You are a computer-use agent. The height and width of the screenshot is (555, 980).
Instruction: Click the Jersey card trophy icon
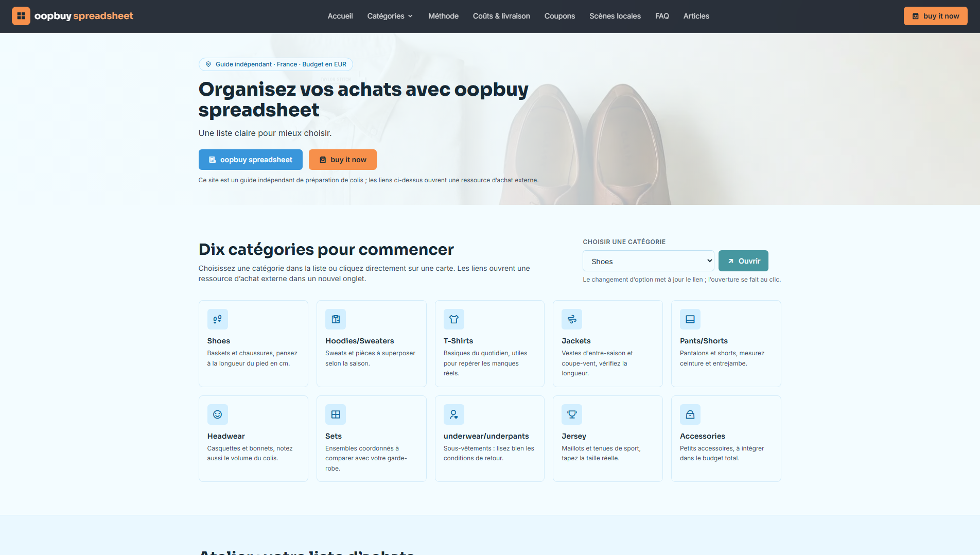click(x=572, y=414)
